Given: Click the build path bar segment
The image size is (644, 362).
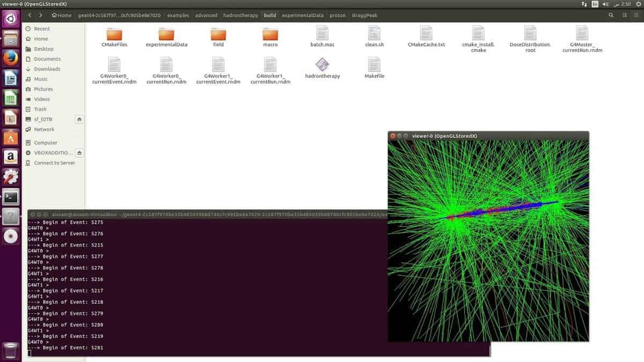Looking at the screenshot, I should point(270,16).
